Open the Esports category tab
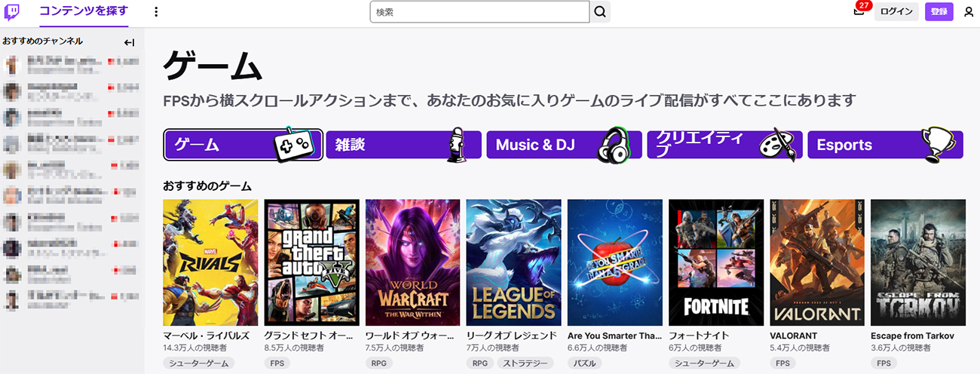The height and width of the screenshot is (374, 980). tap(885, 145)
